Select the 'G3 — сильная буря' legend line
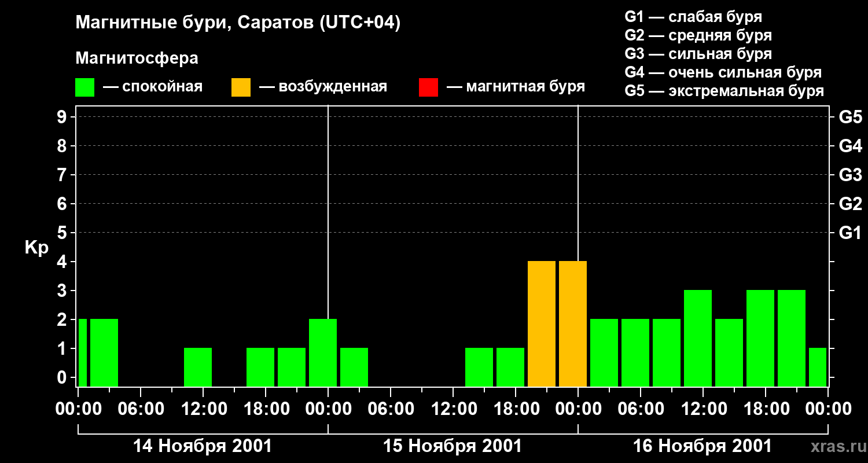 pos(698,54)
